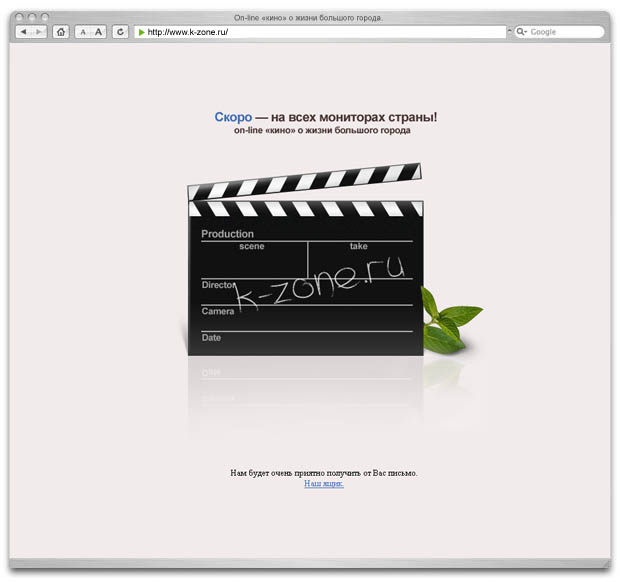Open the home page icon
The width and height of the screenshot is (620, 582).
coord(61,32)
